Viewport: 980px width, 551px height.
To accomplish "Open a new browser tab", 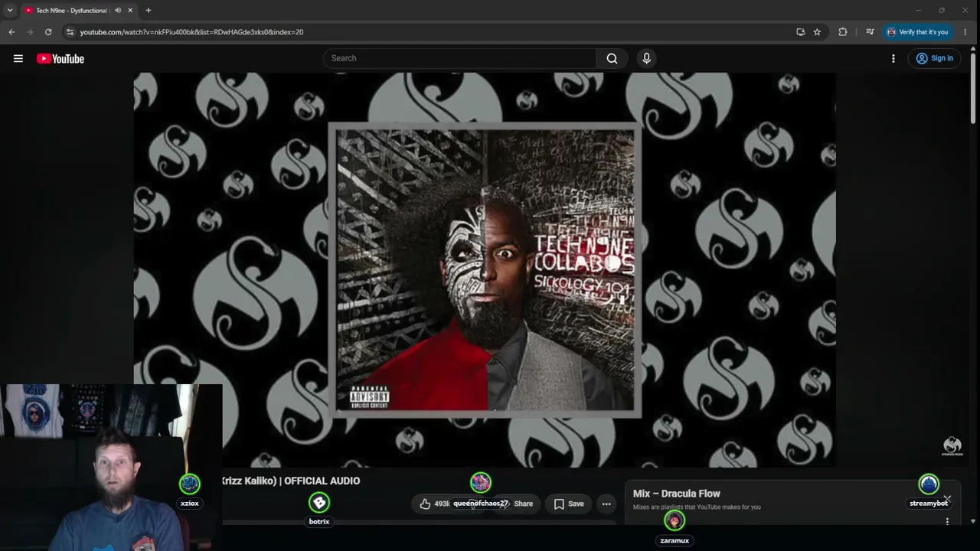I will pyautogui.click(x=148, y=11).
